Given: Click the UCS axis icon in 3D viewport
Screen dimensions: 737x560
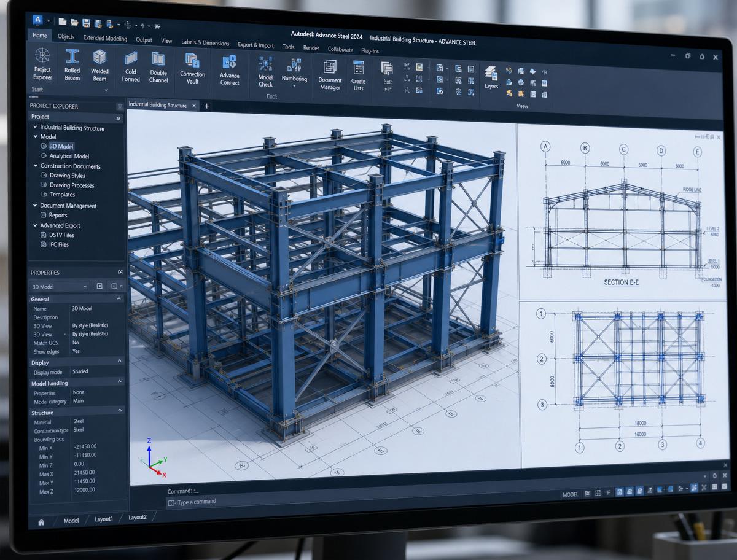Looking at the screenshot, I should click(x=153, y=459).
